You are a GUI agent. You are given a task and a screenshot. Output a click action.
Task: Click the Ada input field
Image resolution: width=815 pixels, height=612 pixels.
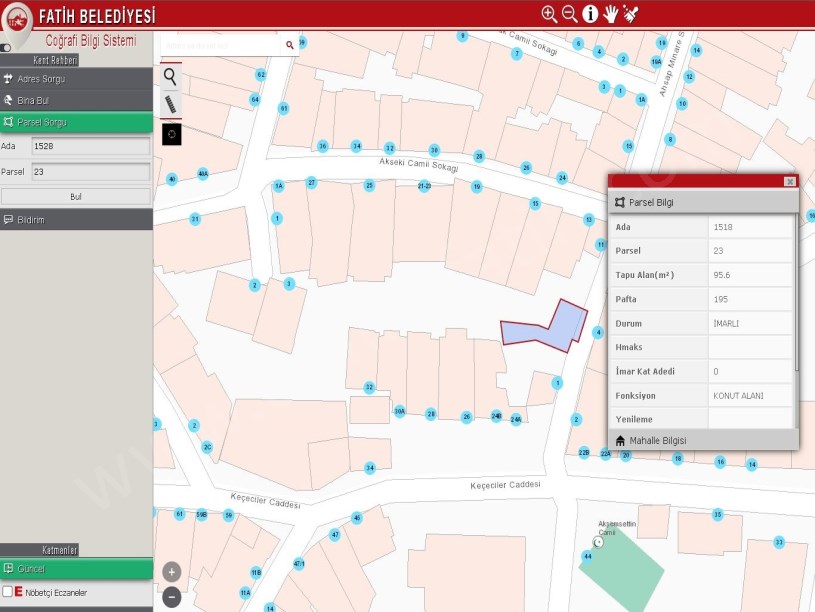click(90, 147)
